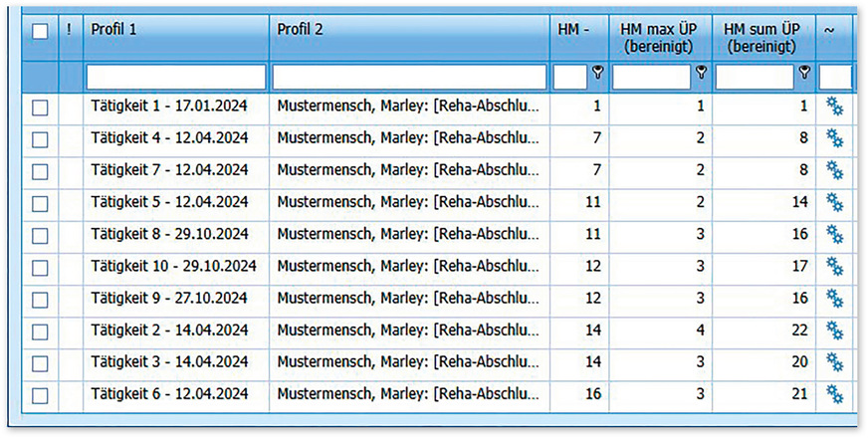Click Mustermensch, Marley cell in Tätigkeit 5 row
This screenshot has height=438, width=868.
410,203
